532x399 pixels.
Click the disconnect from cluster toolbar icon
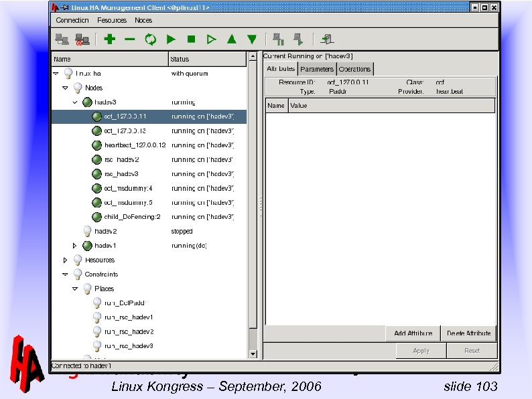[82, 39]
